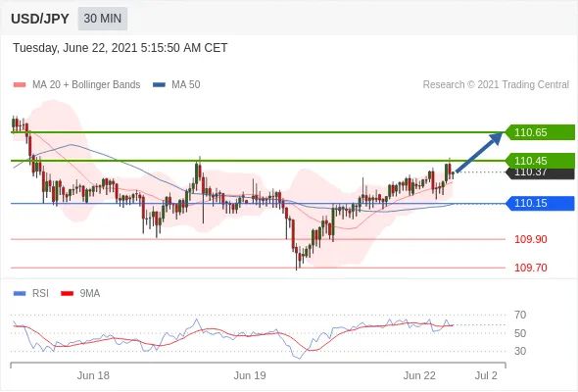Click the Jun 19 date axis label
This screenshot has height=392, width=578.
[x=250, y=375]
